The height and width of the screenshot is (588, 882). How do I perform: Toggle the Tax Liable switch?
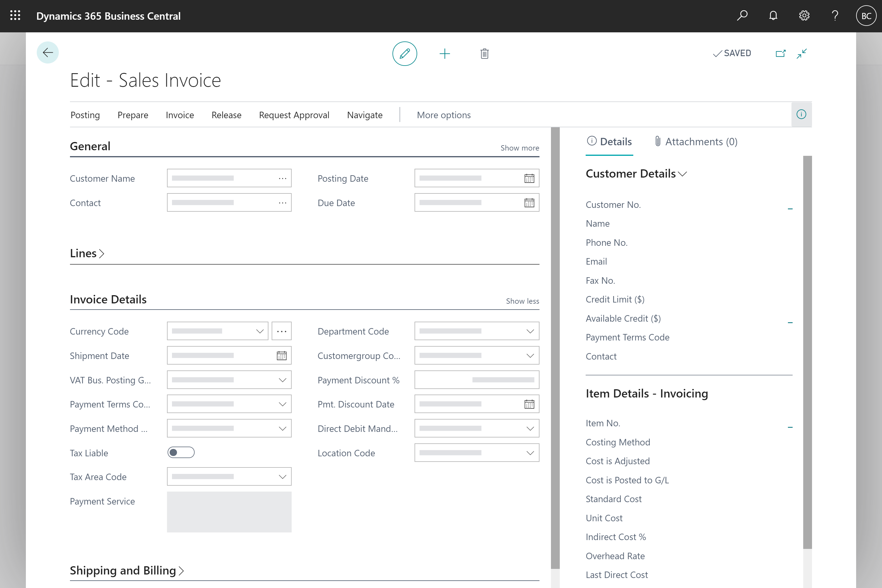click(181, 452)
